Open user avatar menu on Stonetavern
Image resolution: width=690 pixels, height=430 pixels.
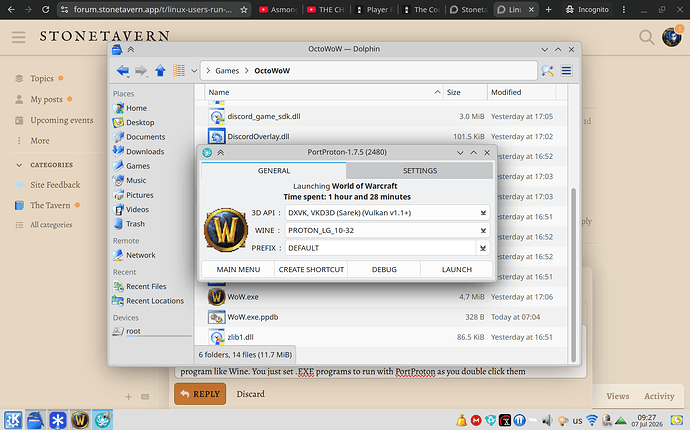click(672, 37)
